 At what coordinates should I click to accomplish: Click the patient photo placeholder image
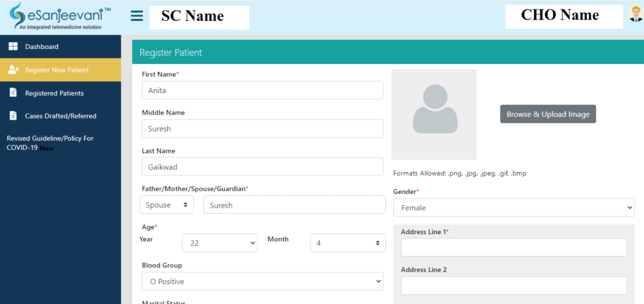point(434,114)
